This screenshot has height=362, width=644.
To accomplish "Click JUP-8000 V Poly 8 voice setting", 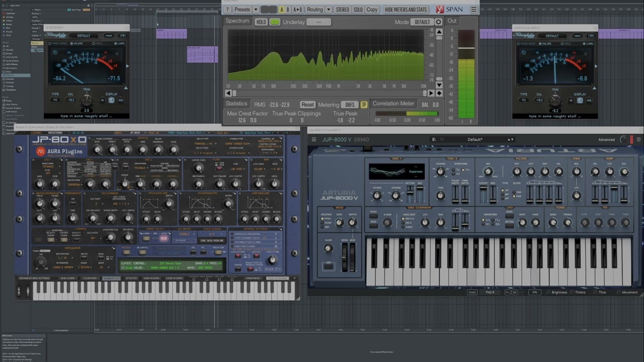I will 490,292.
